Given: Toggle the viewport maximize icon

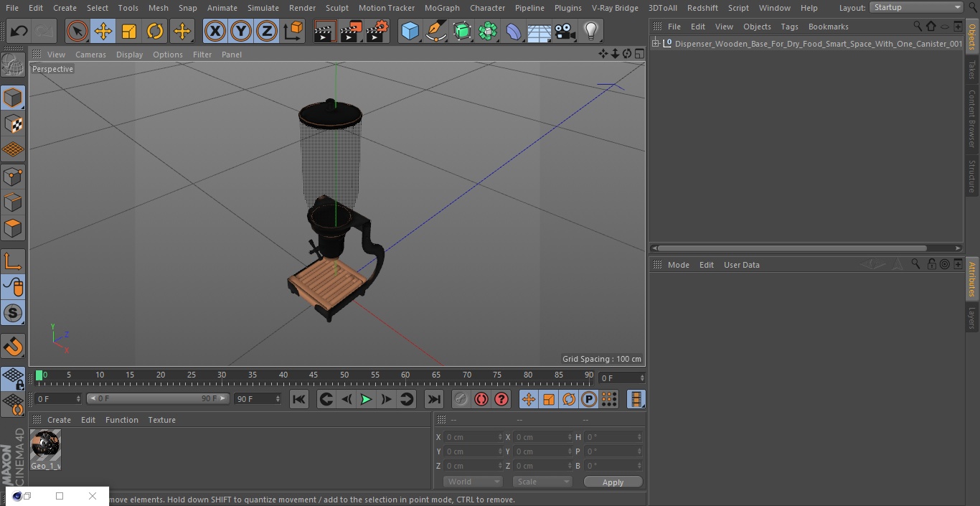Looking at the screenshot, I should coord(639,54).
